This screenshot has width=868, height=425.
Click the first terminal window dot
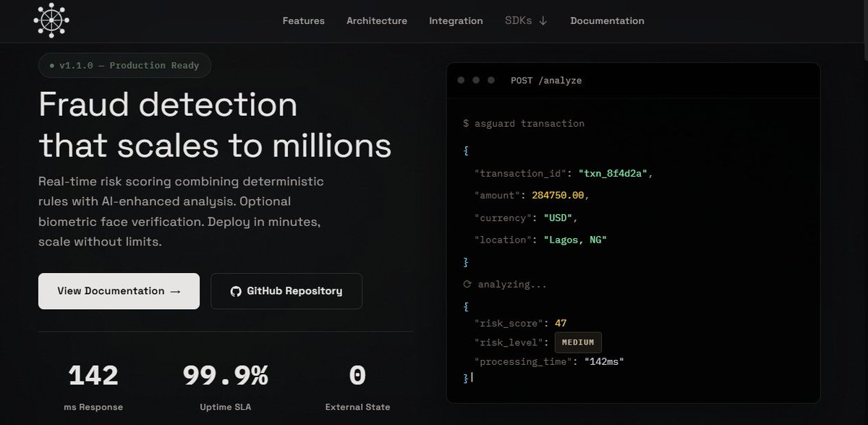461,80
